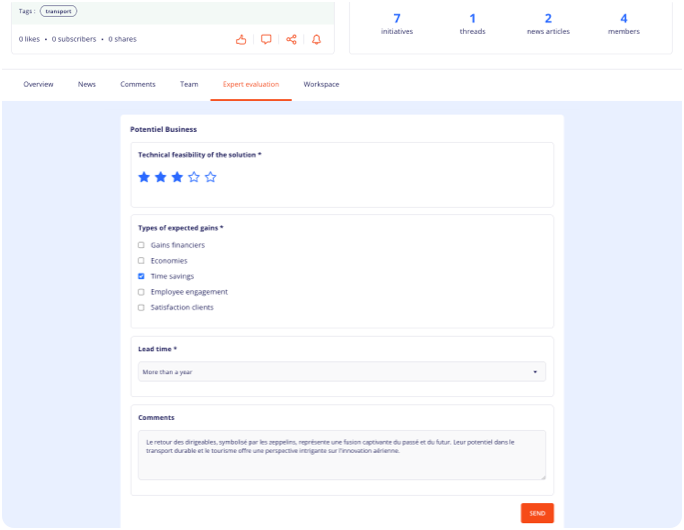This screenshot has height=530, width=684.
Task: Set feasibility rating to three stars
Action: tap(177, 177)
